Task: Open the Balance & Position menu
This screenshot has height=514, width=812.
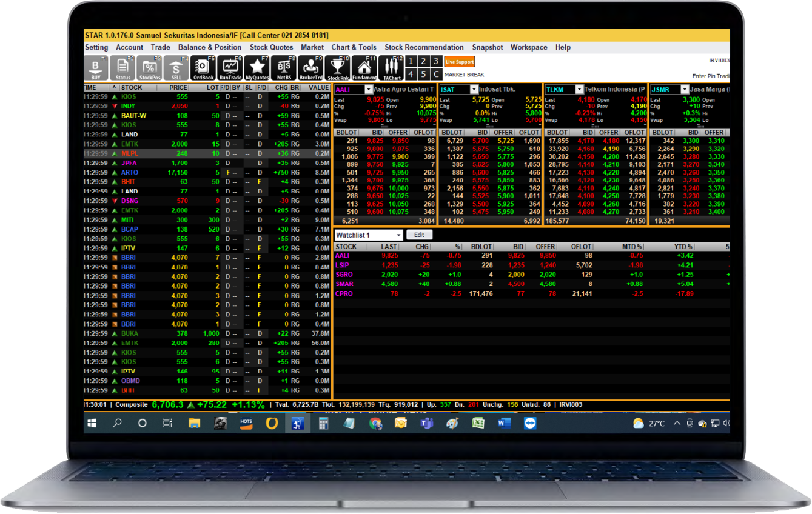Action: (210, 47)
